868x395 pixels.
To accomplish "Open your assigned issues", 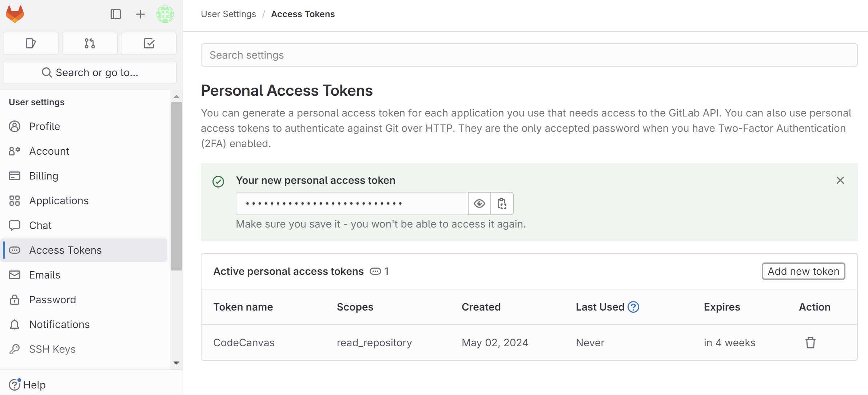I will click(x=31, y=43).
